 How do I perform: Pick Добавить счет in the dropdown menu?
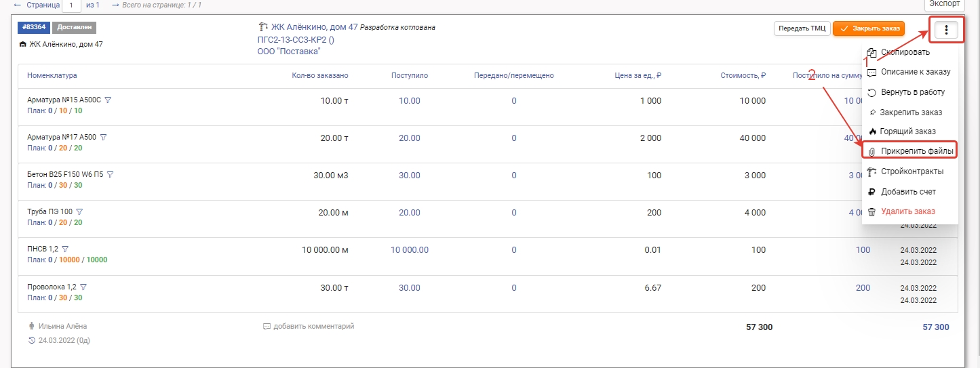pos(907,192)
